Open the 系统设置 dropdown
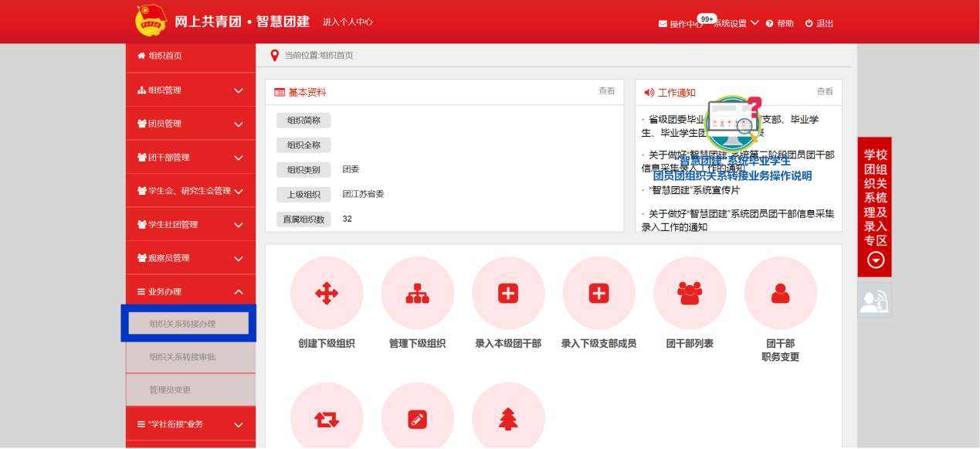 (x=735, y=23)
